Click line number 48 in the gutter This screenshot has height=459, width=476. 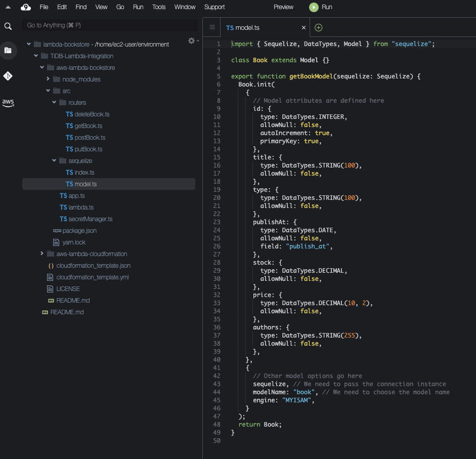(217, 425)
